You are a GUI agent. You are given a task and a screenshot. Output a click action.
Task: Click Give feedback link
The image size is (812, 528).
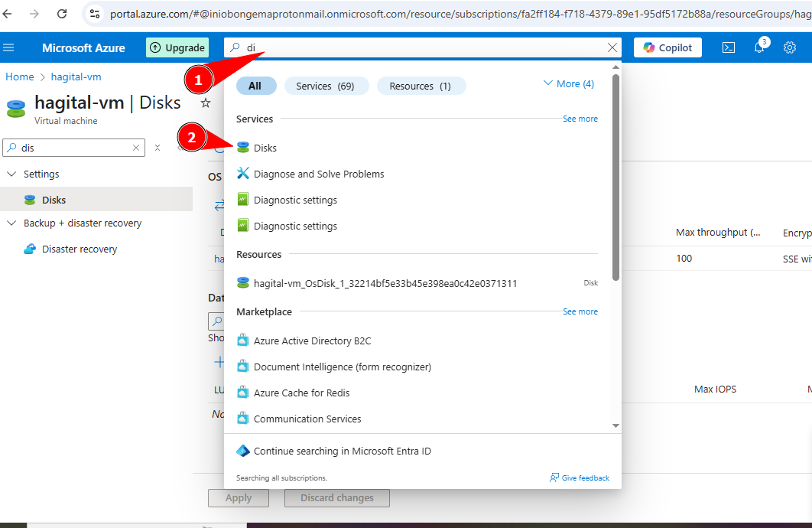pyautogui.click(x=580, y=477)
